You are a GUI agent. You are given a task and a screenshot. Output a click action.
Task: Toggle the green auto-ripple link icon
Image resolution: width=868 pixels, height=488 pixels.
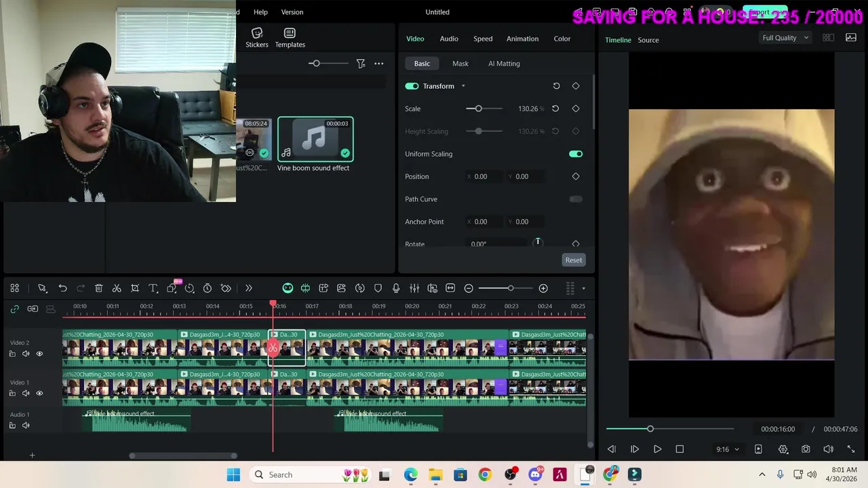14,309
